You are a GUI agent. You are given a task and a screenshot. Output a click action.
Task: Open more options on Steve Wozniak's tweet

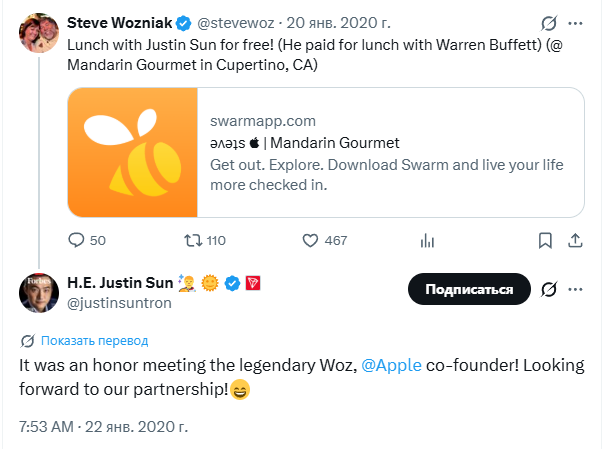[x=575, y=23]
